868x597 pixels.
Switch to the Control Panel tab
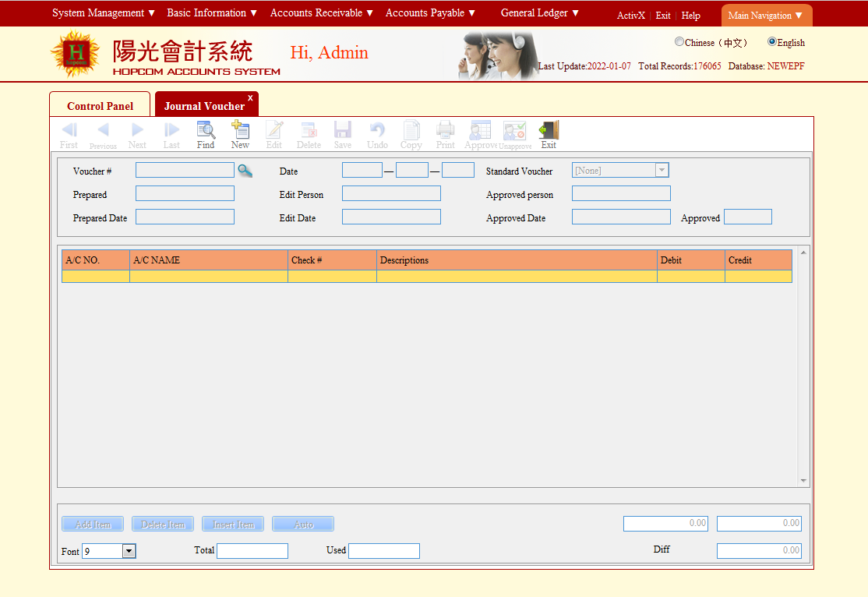100,106
